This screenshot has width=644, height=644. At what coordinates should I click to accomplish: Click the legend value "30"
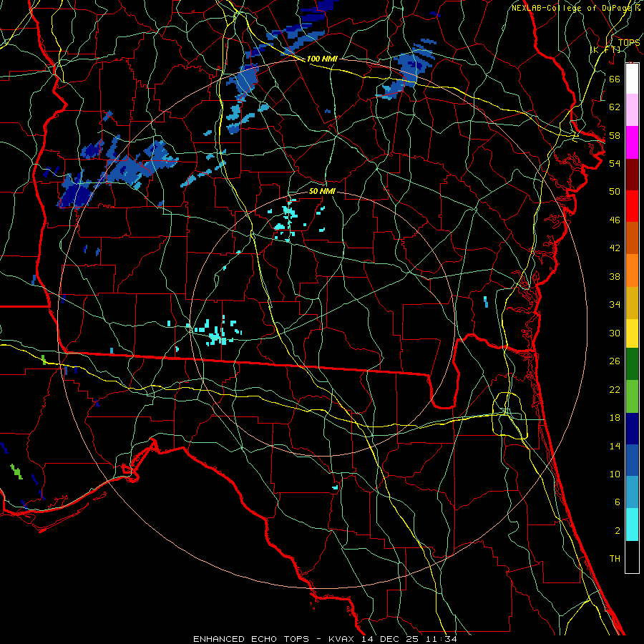click(615, 333)
